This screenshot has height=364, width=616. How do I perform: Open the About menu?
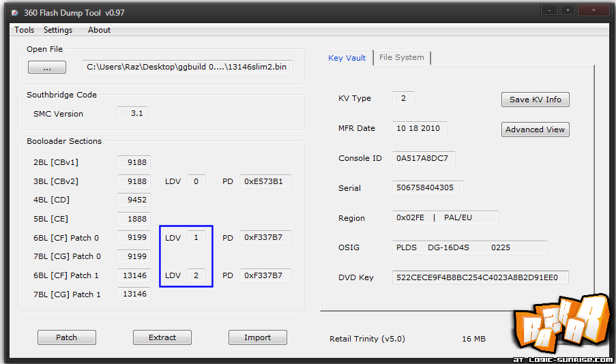[99, 30]
